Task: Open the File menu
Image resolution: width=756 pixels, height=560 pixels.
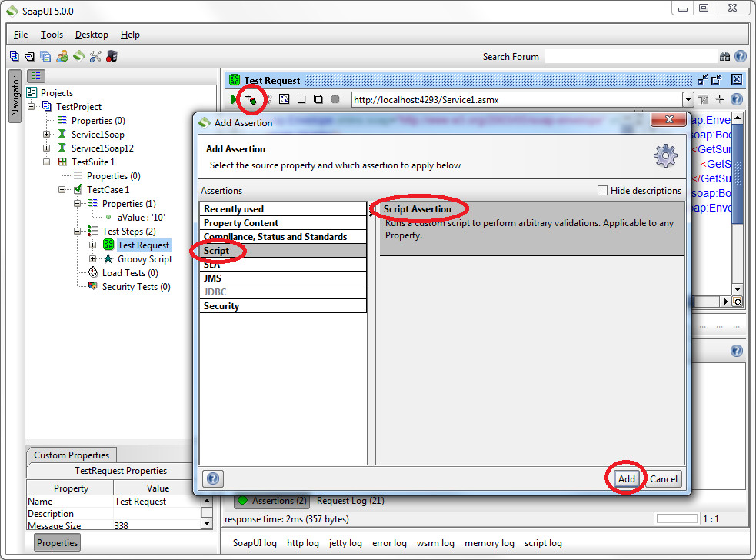Action: 21,35
